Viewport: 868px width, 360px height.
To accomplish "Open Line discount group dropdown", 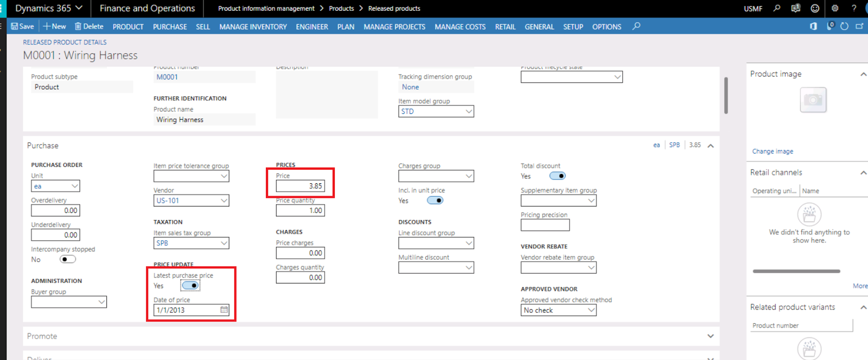I will [469, 243].
